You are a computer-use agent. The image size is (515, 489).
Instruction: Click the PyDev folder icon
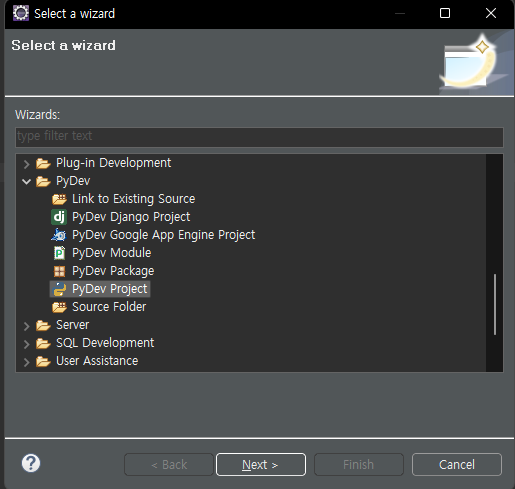pos(43,181)
